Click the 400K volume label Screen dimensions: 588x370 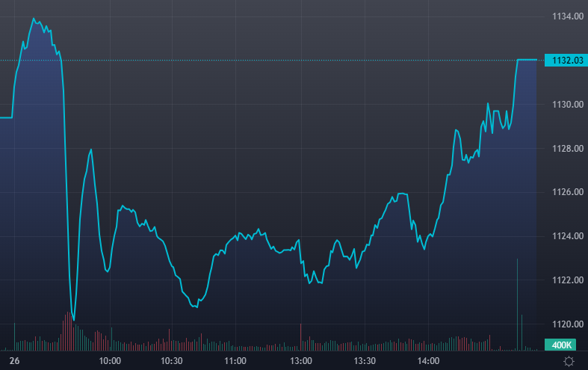[x=560, y=345]
